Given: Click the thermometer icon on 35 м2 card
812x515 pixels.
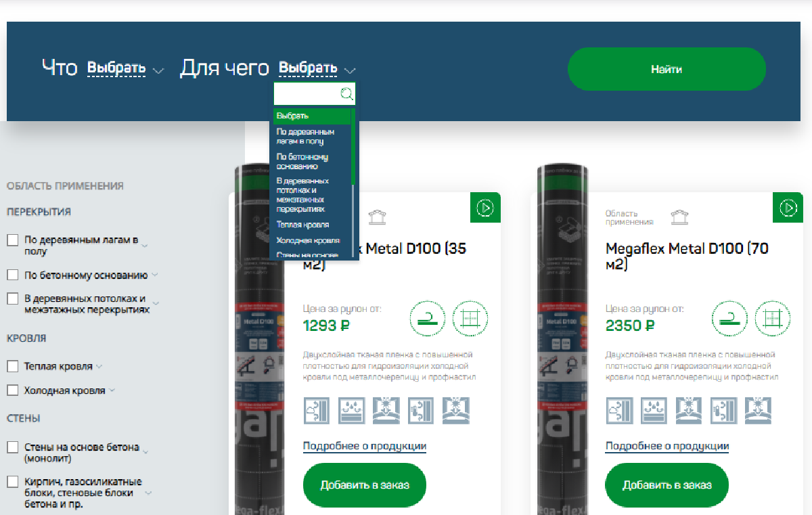Looking at the screenshot, I should pos(421,411).
